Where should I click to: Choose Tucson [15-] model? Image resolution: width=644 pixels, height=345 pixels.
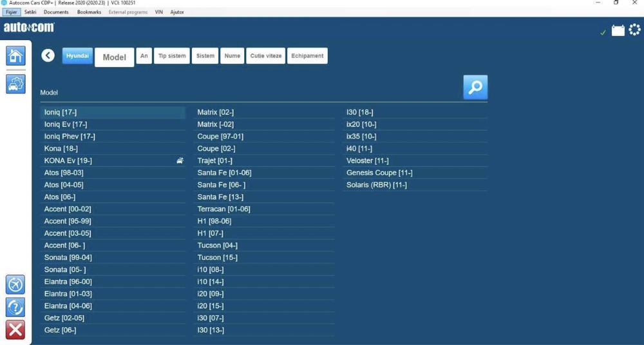(x=264, y=257)
